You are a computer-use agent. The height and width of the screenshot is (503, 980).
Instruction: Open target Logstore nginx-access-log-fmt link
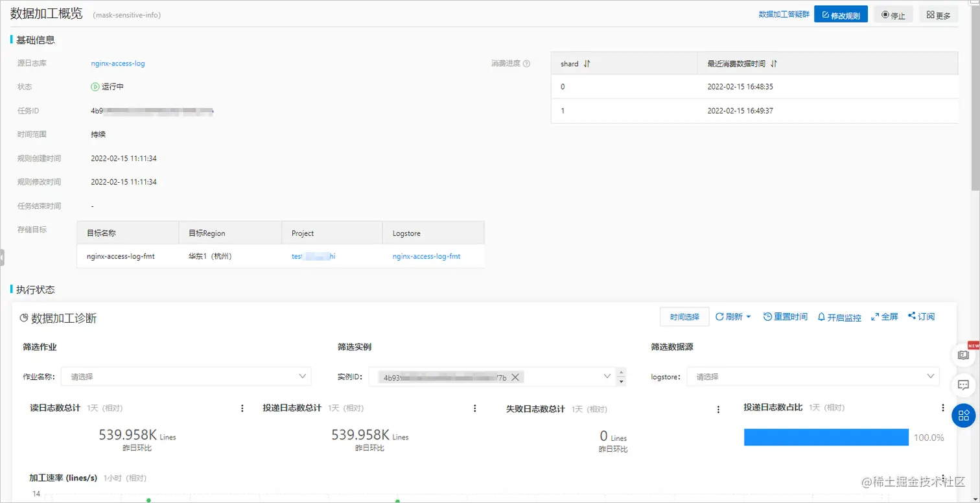[x=426, y=257]
